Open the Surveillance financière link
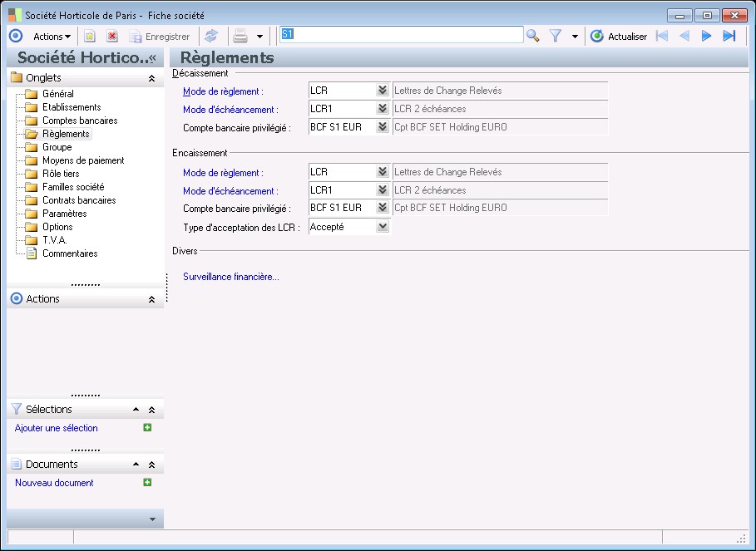This screenshot has height=551, width=756. pos(231,277)
